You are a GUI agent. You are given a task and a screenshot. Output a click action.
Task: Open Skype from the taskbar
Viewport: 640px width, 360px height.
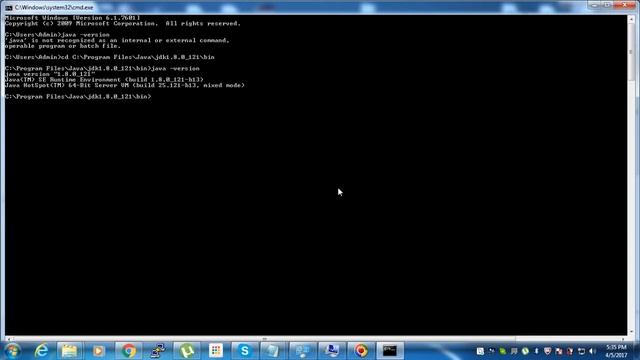click(x=244, y=351)
